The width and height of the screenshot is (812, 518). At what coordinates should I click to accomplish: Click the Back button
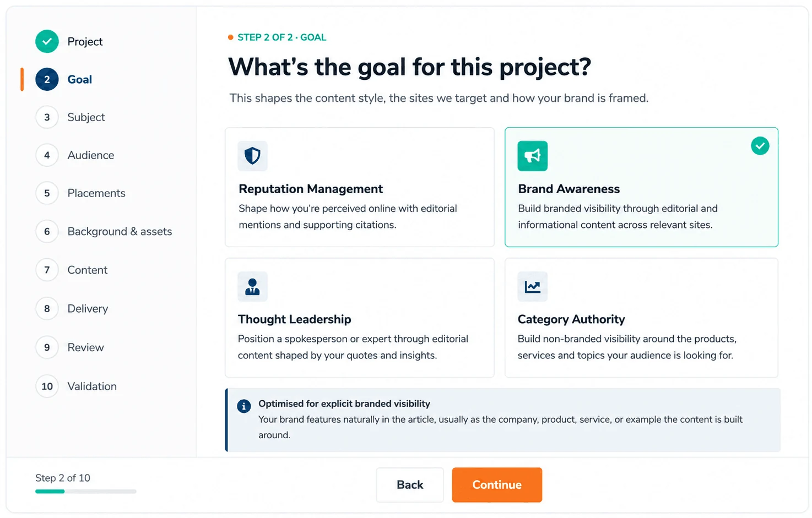click(410, 485)
